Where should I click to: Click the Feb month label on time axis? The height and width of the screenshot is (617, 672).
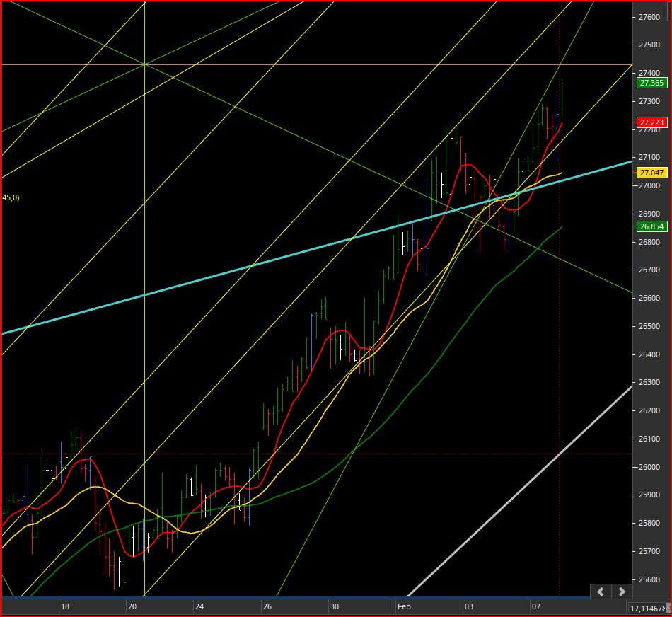pyautogui.click(x=404, y=606)
